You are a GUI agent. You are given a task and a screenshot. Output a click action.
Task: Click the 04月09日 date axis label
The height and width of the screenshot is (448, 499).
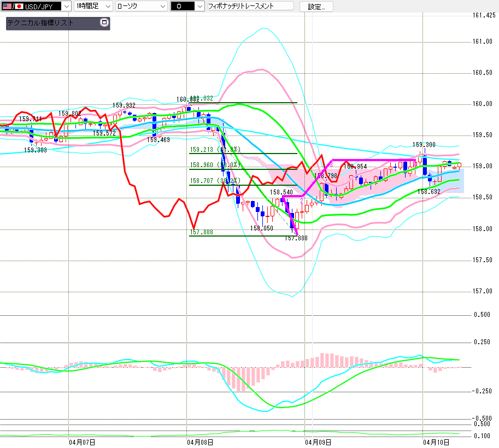[318, 441]
